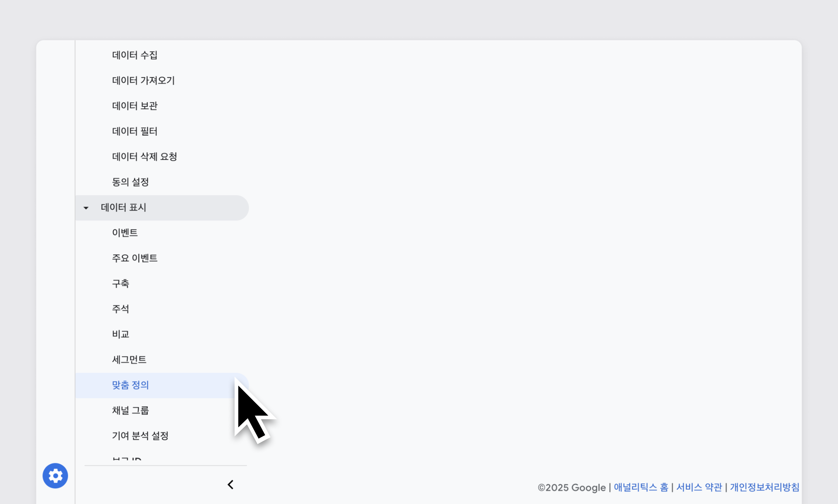The height and width of the screenshot is (504, 838).
Task: Open the 데이터 수집 menu item
Action: coord(135,55)
